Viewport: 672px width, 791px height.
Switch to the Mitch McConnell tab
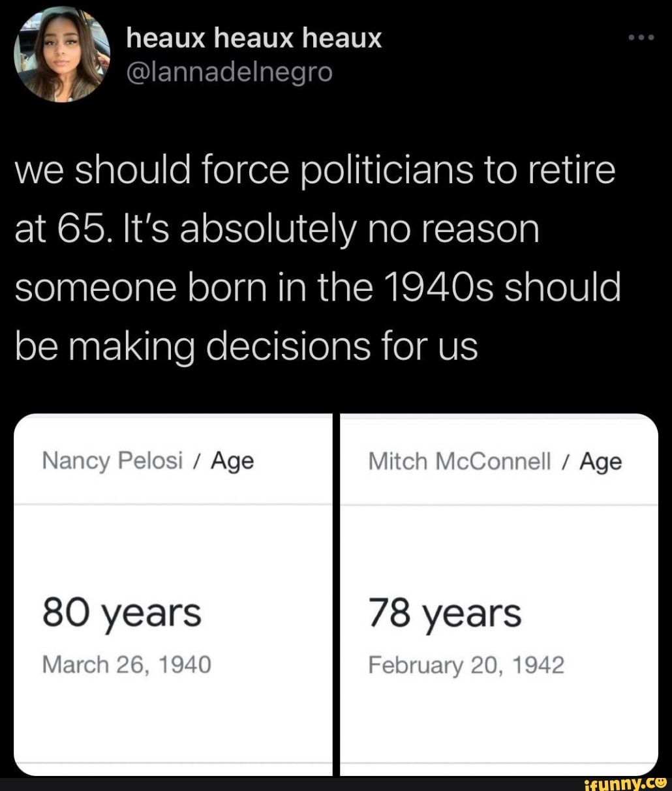click(459, 460)
